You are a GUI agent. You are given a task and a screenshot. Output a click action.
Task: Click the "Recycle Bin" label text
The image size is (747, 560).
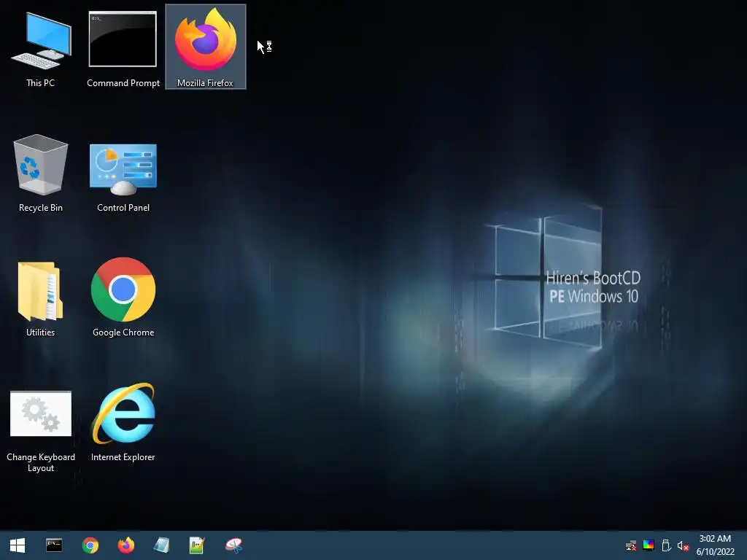(41, 208)
